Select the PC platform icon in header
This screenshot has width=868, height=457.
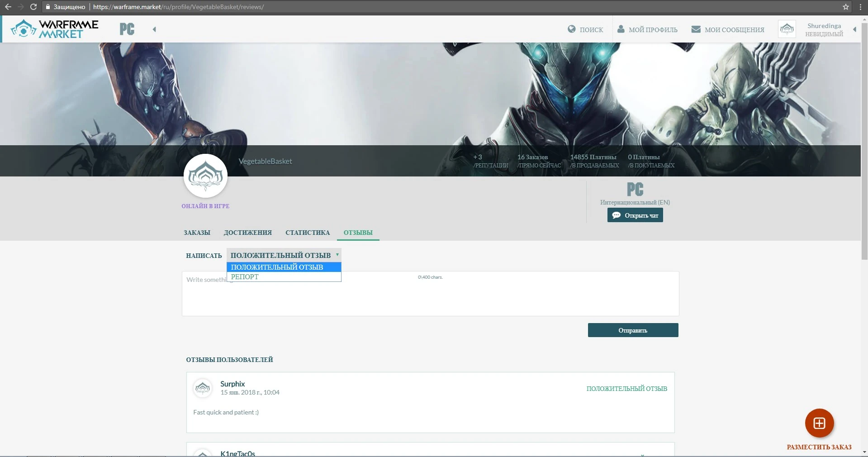pyautogui.click(x=127, y=29)
